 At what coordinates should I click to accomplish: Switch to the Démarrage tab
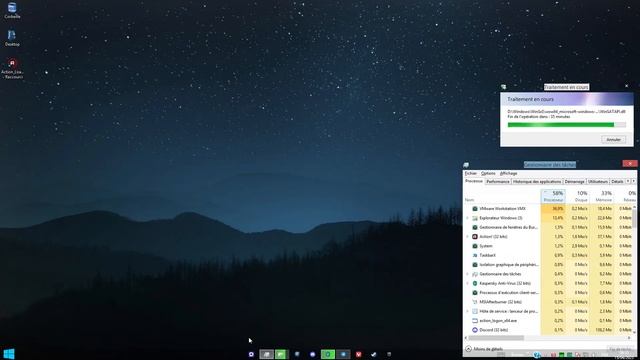tap(575, 182)
